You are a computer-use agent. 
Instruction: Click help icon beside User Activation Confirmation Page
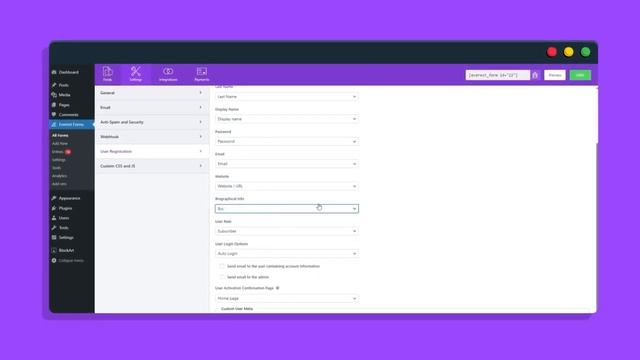[278, 288]
